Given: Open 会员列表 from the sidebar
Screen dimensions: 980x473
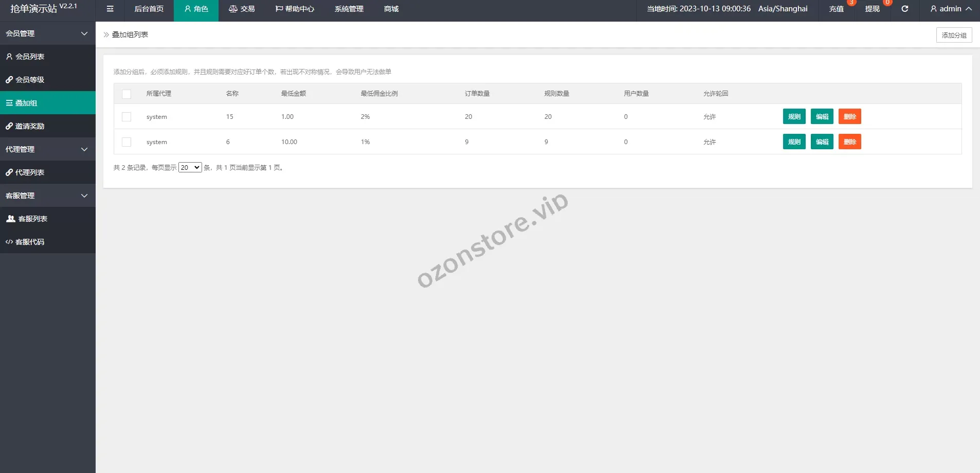Looking at the screenshot, I should coord(30,57).
